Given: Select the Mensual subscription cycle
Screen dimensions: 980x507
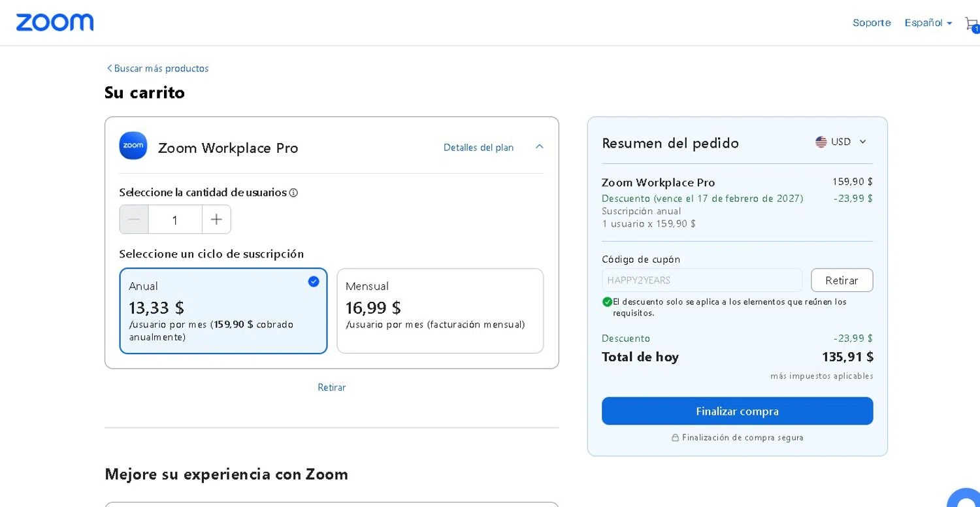Looking at the screenshot, I should 440,311.
